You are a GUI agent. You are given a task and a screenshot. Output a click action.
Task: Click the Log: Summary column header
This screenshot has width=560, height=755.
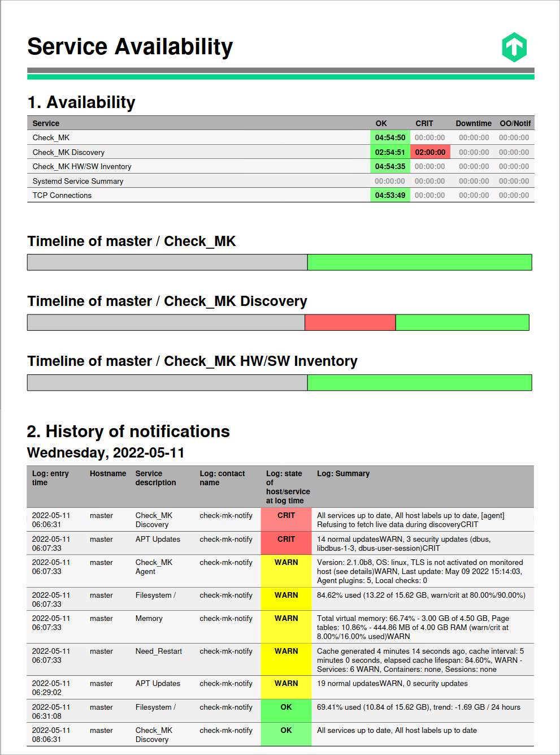[344, 473]
